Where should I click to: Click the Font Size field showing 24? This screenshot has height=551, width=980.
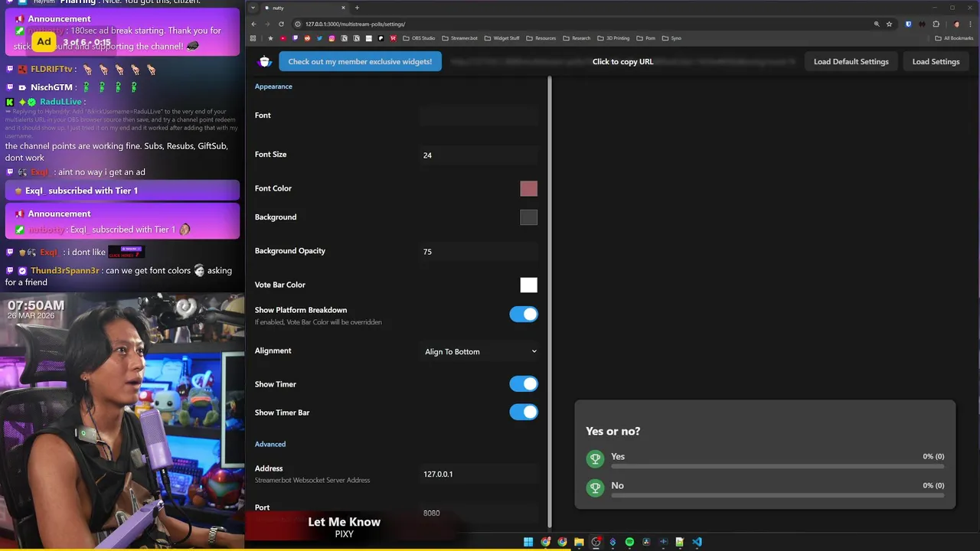point(479,155)
